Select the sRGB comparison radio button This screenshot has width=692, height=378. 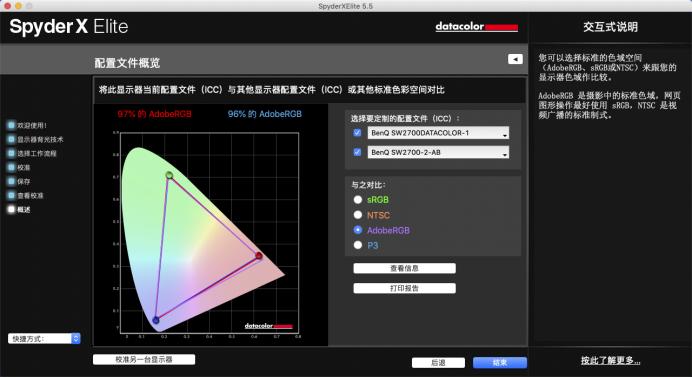358,199
